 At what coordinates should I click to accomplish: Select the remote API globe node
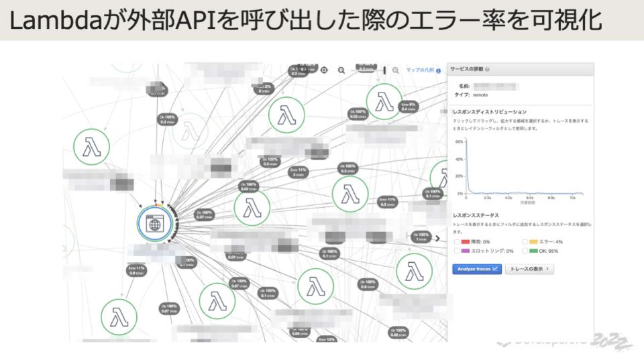point(154,225)
